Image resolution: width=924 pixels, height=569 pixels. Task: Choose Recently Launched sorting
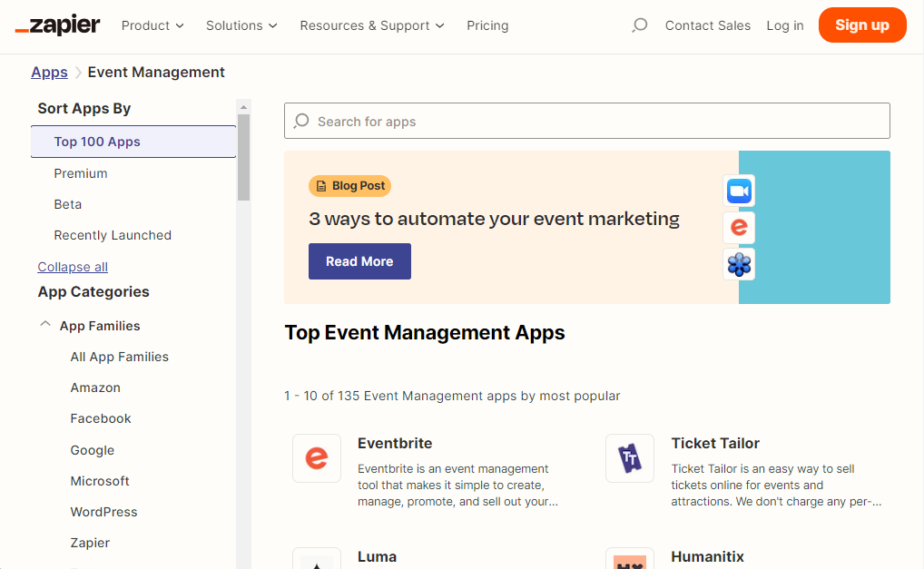click(x=112, y=234)
